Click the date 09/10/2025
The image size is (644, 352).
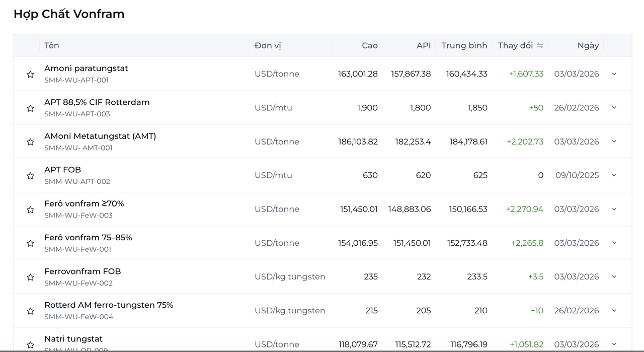(577, 175)
